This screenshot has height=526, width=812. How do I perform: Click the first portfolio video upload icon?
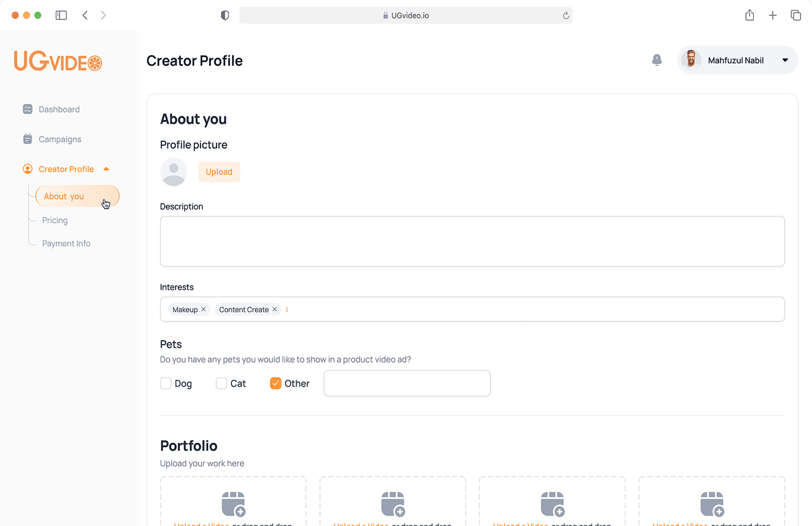tap(233, 504)
